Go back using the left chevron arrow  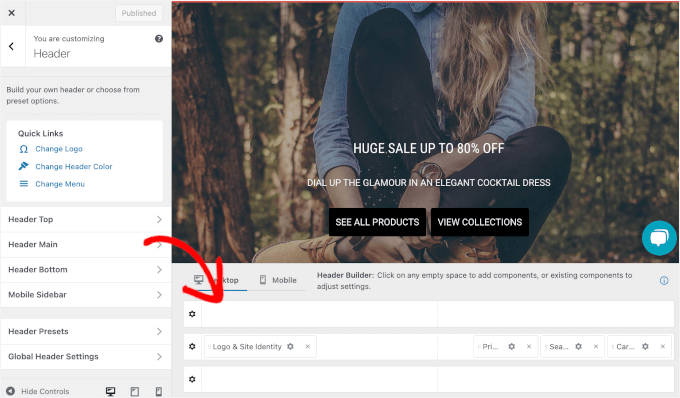tap(12, 46)
